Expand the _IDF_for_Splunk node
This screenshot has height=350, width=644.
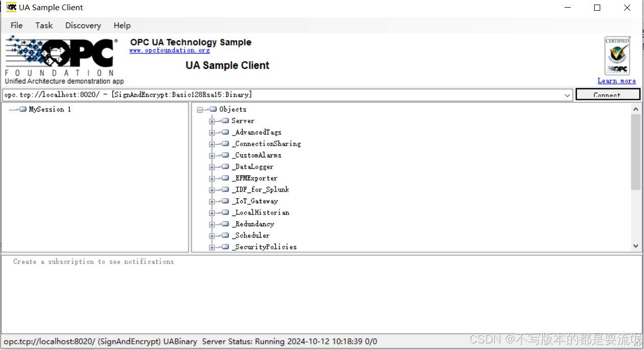(212, 190)
